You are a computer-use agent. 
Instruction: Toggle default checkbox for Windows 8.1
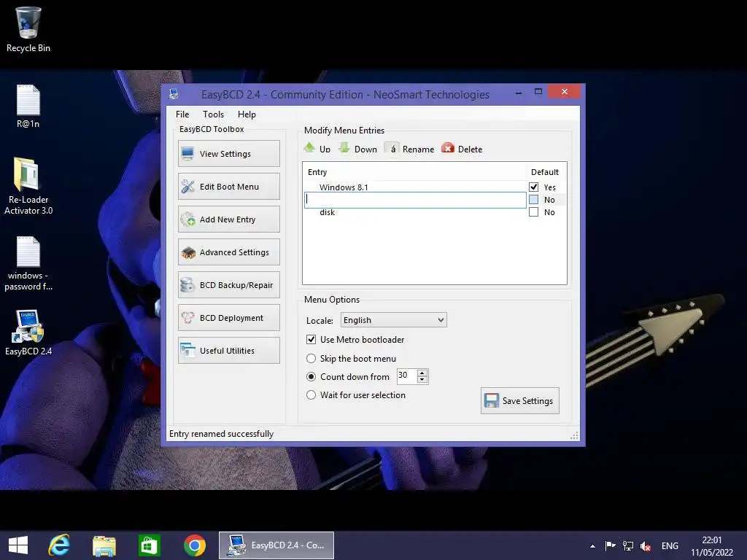click(x=533, y=187)
